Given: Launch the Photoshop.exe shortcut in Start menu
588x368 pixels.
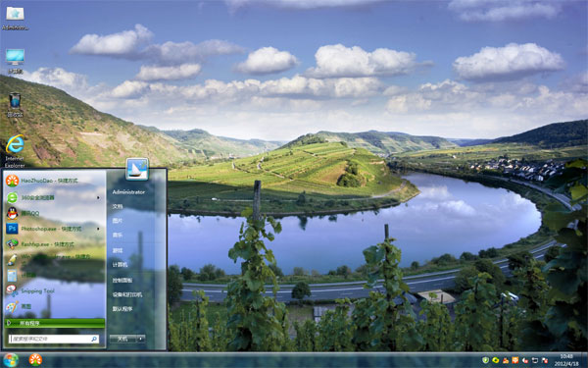Looking at the screenshot, I should pyautogui.click(x=55, y=229).
